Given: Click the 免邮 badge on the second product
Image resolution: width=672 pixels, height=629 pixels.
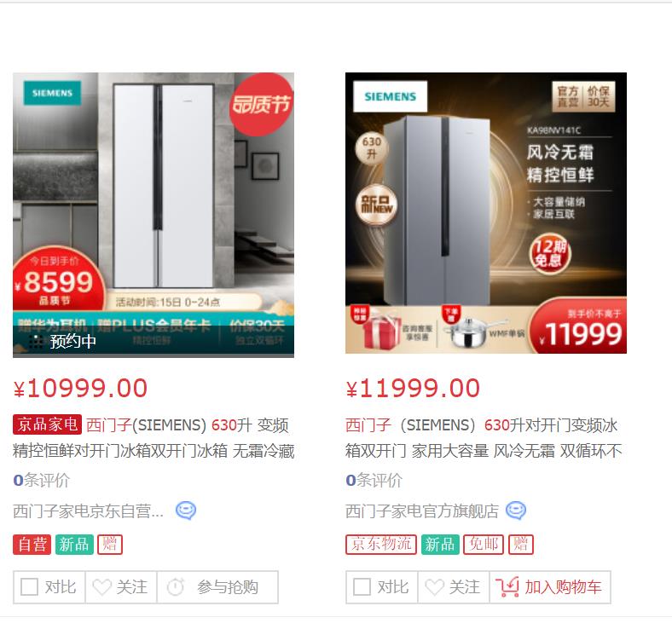Looking at the screenshot, I should pos(484,545).
